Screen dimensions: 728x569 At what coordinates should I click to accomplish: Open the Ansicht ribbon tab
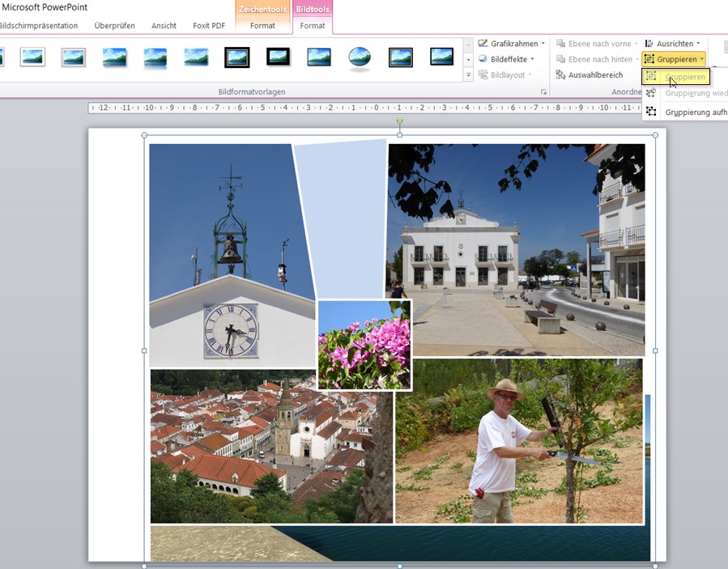pos(164,25)
